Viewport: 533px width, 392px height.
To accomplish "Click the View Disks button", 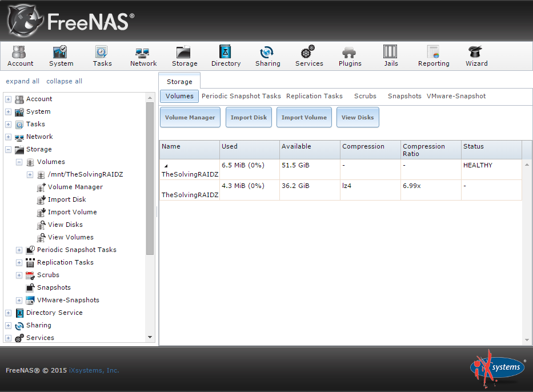I will [x=358, y=117].
